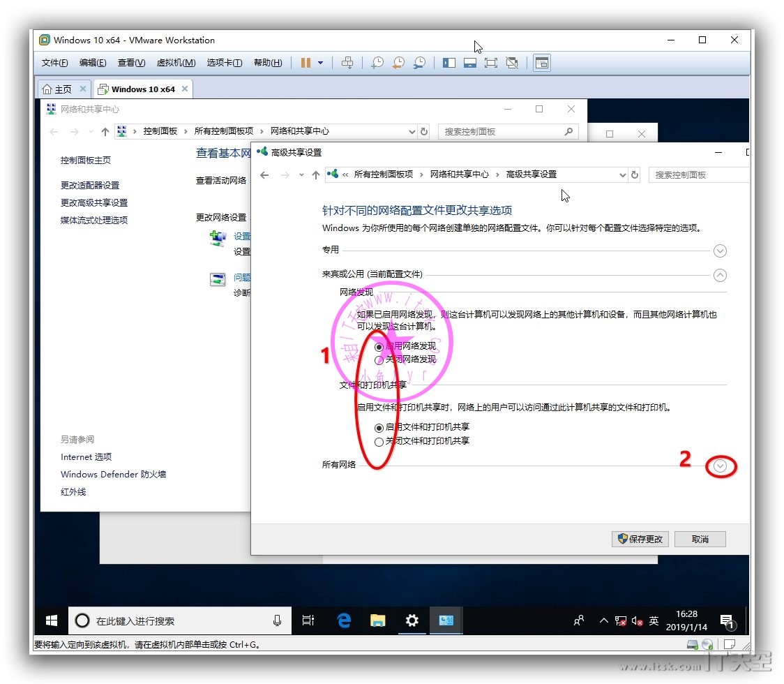Click the back arrow in 网络和共享中心 window
The height and width of the screenshot is (684, 784).
(54, 132)
